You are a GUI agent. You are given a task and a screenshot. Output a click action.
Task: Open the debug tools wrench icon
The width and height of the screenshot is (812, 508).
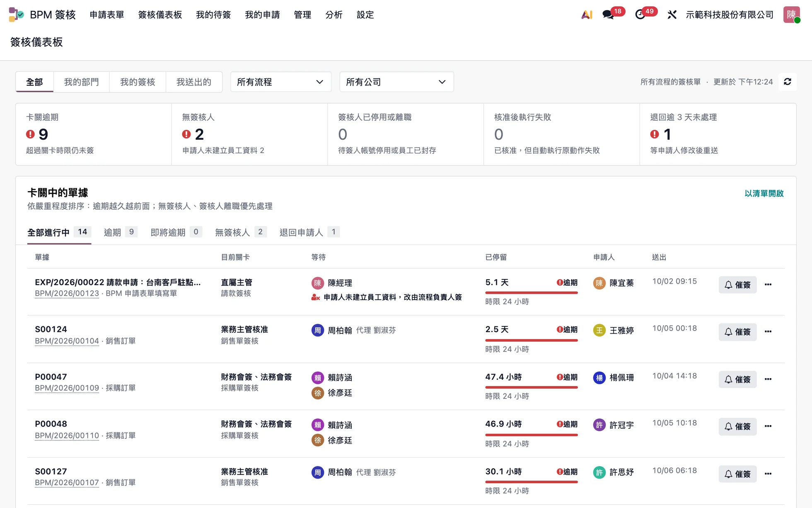(672, 15)
